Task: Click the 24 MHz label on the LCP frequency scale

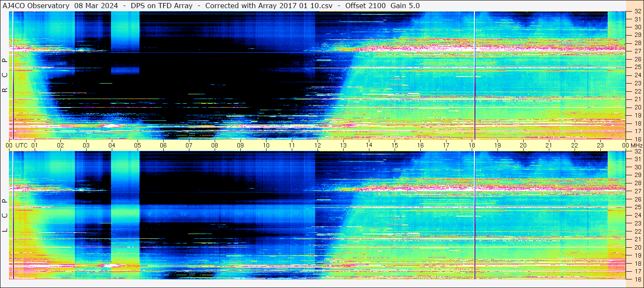Action: [637, 215]
